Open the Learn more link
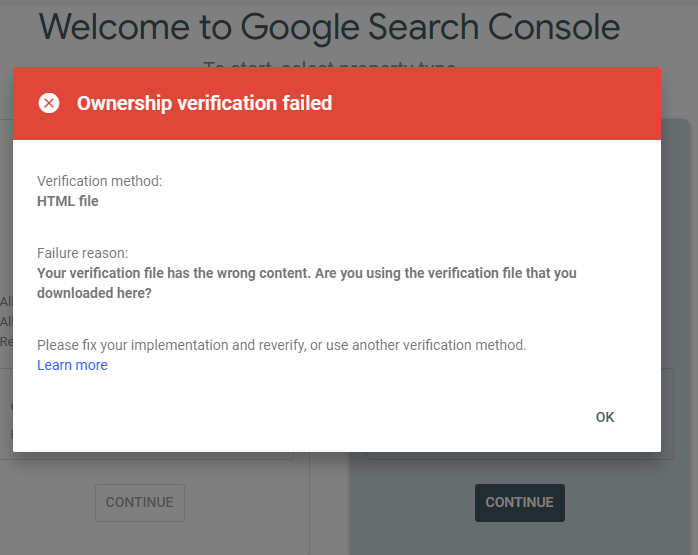 (x=72, y=365)
